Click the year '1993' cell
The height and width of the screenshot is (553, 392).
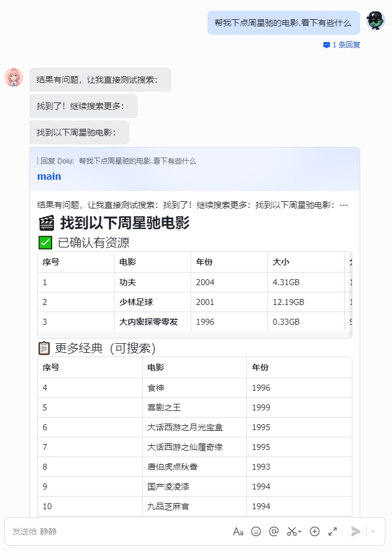click(299, 467)
